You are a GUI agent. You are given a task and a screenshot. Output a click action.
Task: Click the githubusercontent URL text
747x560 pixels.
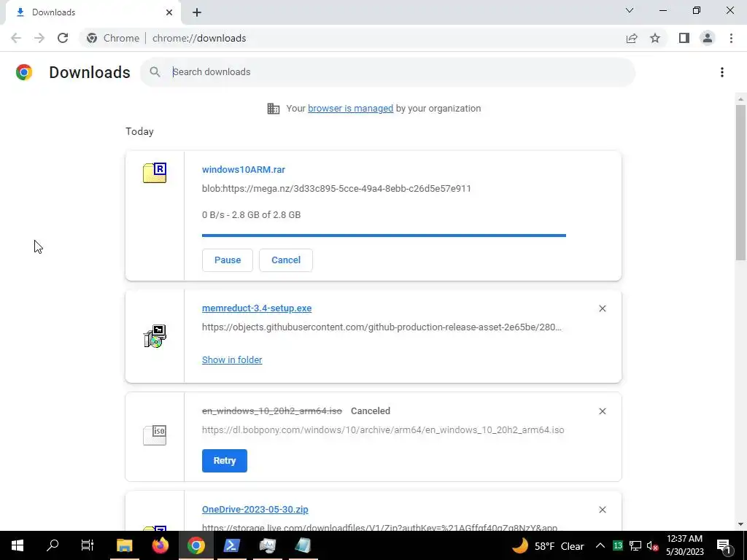(x=382, y=327)
